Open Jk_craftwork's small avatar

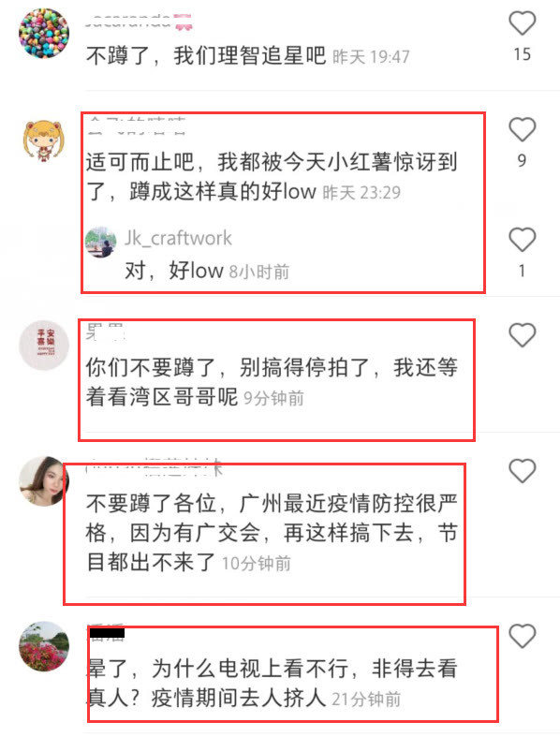[100, 242]
